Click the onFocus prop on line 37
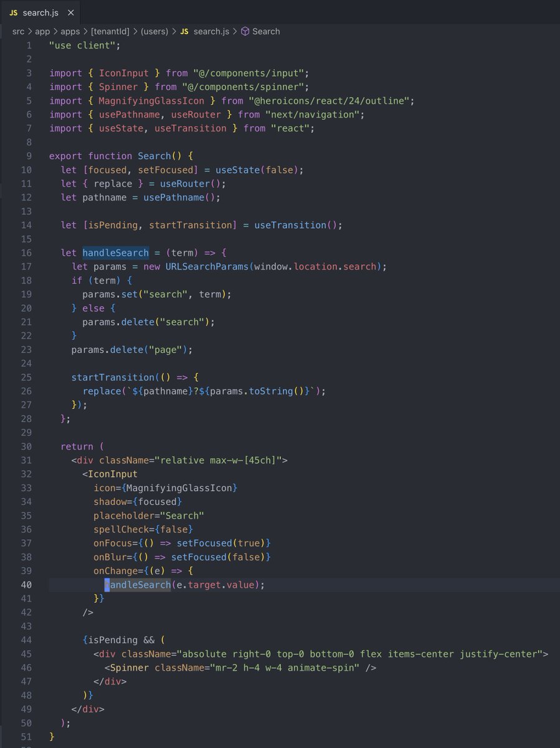This screenshot has width=560, height=748. click(x=182, y=543)
